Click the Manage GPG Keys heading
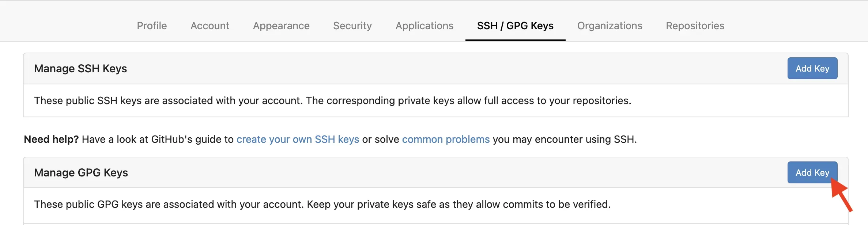This screenshot has height=225, width=868. [81, 173]
